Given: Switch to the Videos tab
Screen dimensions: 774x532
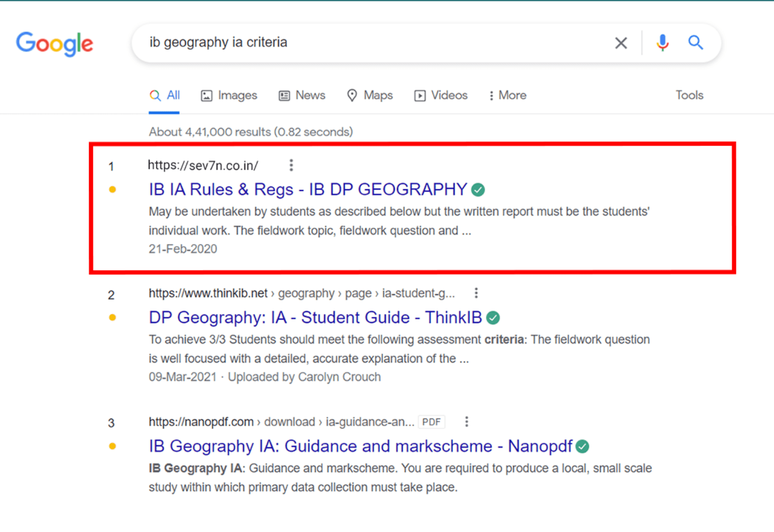Looking at the screenshot, I should tap(441, 95).
